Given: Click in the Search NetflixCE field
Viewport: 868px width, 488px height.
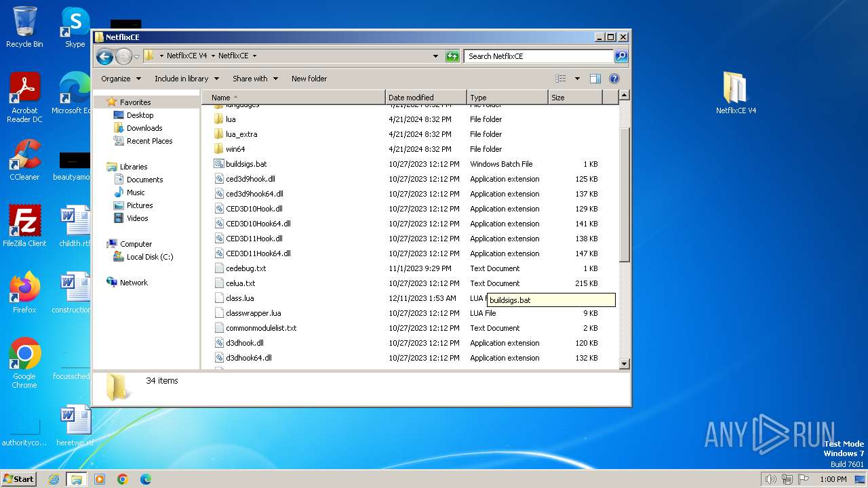Looking at the screenshot, I should [x=539, y=56].
